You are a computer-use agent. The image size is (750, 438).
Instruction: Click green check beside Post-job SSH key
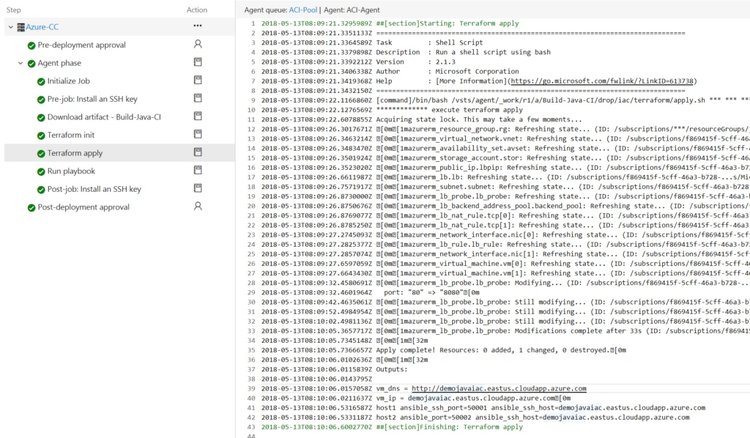[x=41, y=190]
